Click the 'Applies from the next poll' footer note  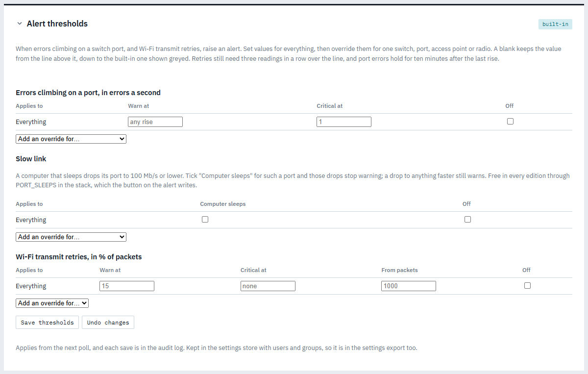coord(216,348)
